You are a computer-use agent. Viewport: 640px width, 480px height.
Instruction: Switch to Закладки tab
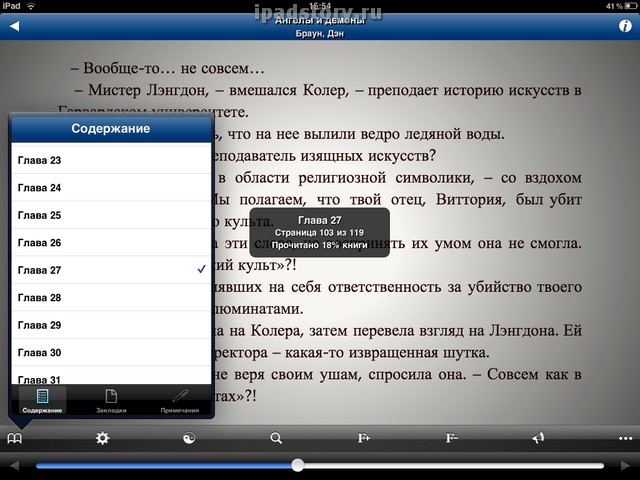click(111, 401)
